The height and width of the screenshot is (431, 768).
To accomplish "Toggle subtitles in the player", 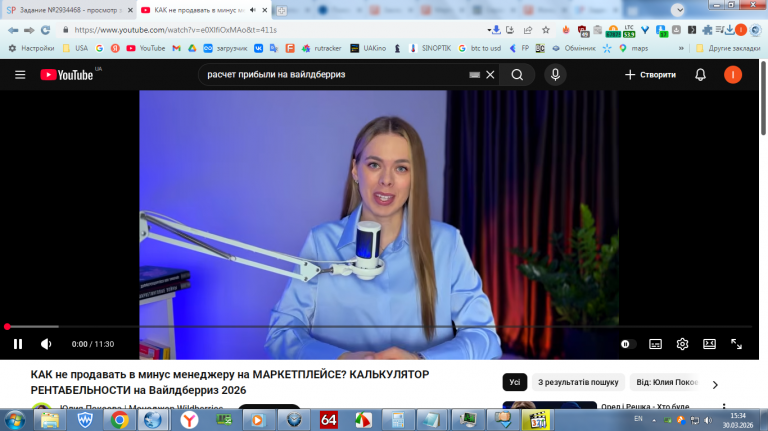I will point(655,344).
